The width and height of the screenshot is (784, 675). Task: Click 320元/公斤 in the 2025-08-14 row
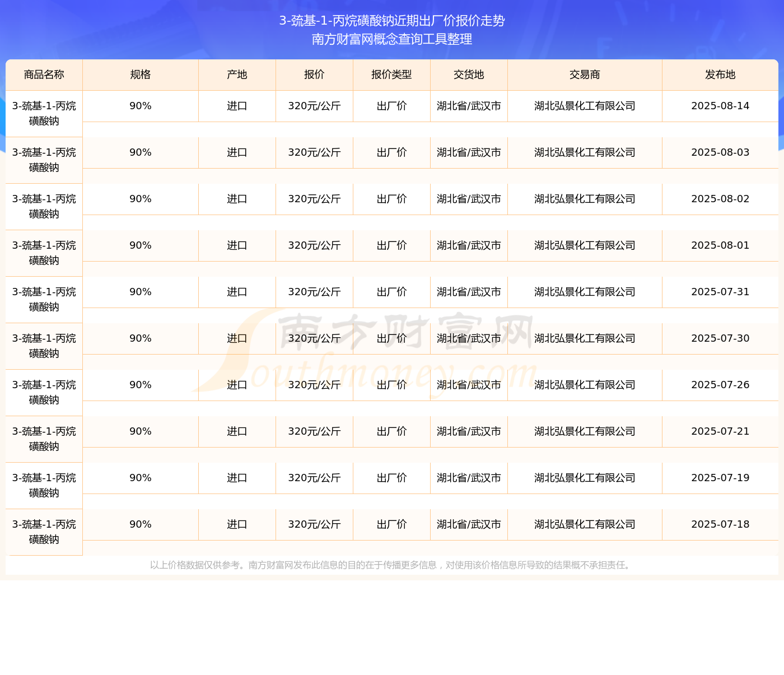314,106
